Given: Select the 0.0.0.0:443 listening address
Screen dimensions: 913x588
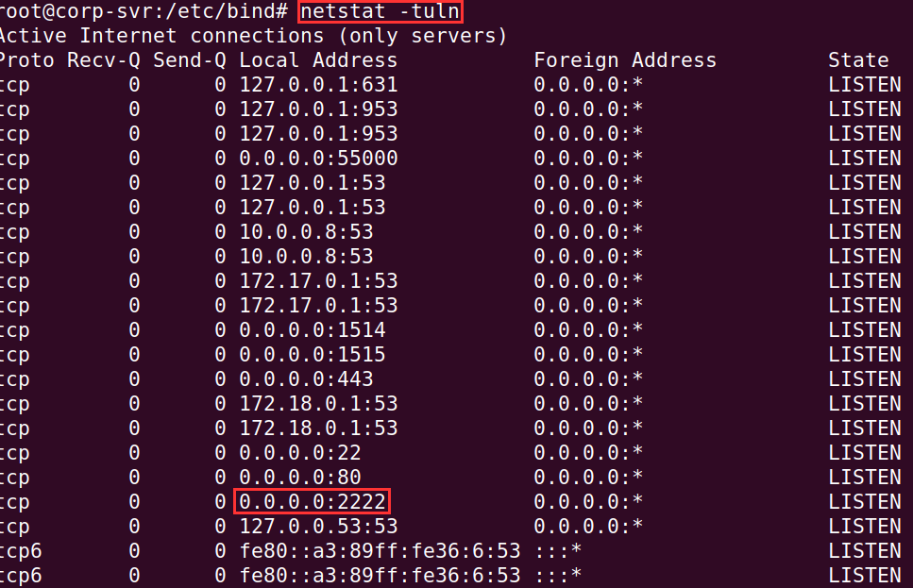Looking at the screenshot, I should [306, 379].
